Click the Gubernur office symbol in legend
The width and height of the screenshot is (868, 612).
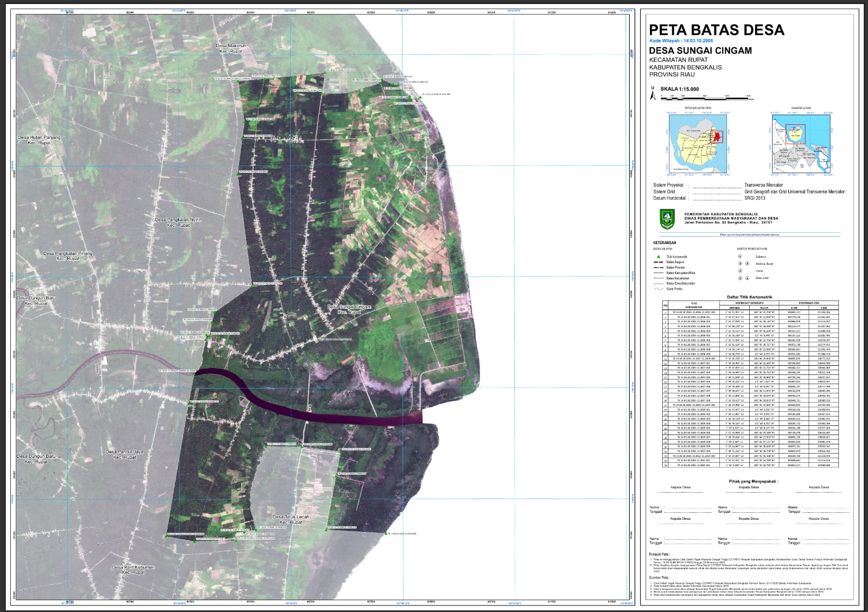[x=739, y=257]
